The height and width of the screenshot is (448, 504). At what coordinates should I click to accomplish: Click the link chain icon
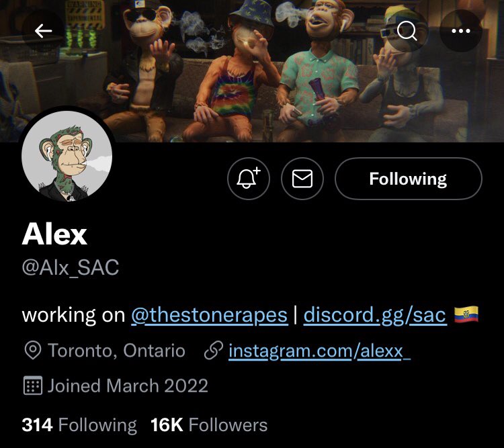pos(214,351)
